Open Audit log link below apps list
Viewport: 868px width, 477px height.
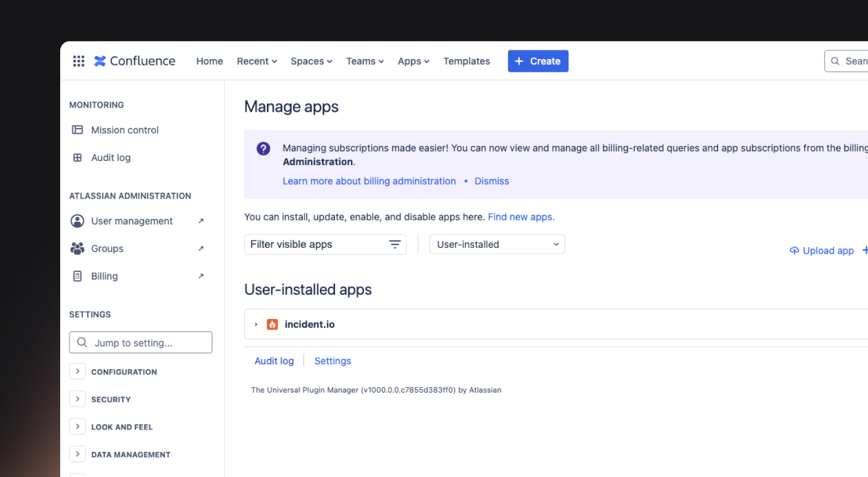(274, 361)
